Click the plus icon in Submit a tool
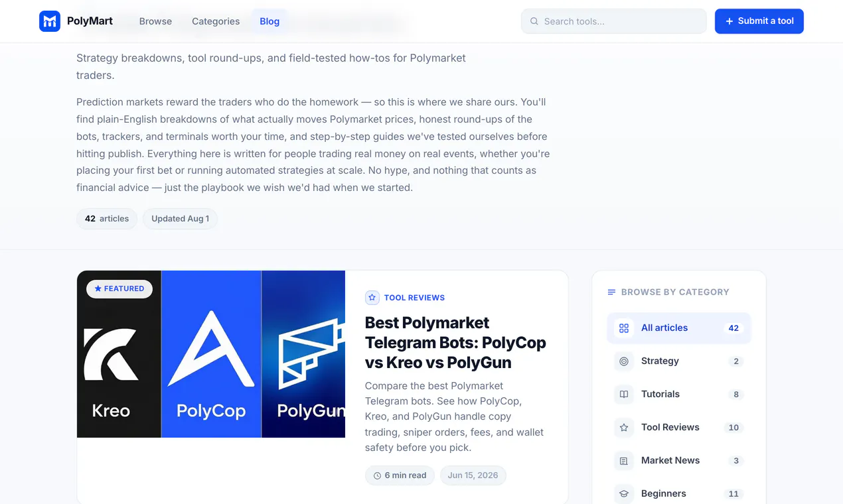The image size is (843, 504). [729, 21]
